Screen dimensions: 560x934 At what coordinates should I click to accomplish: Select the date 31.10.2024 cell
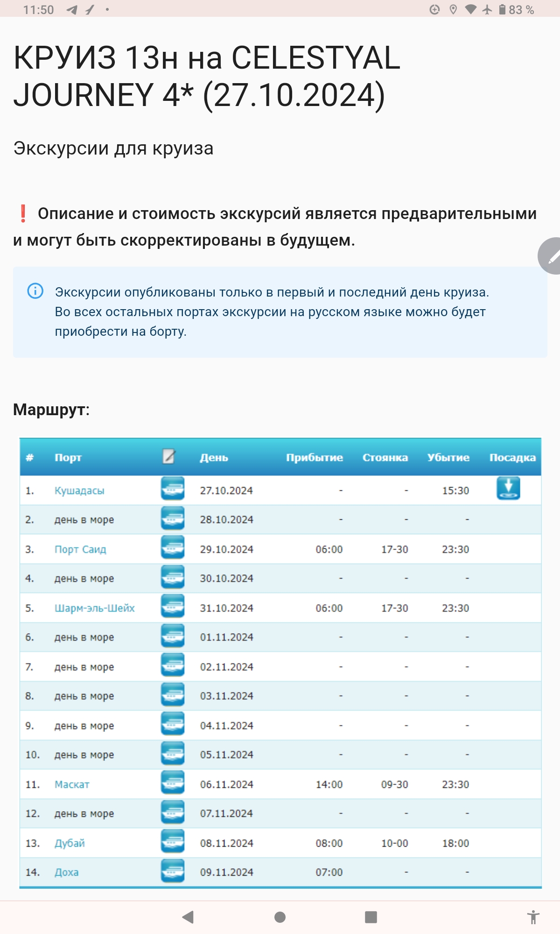[226, 608]
